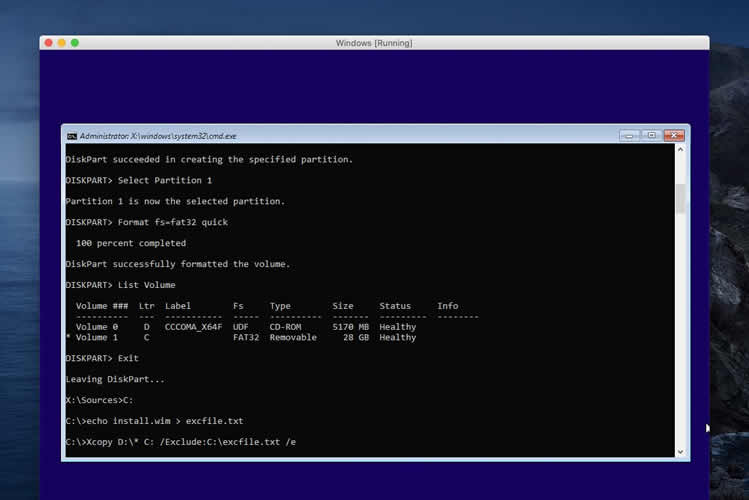Viewport: 749px width, 500px height.
Task: Minimize the VM with yellow button
Action: click(62, 43)
